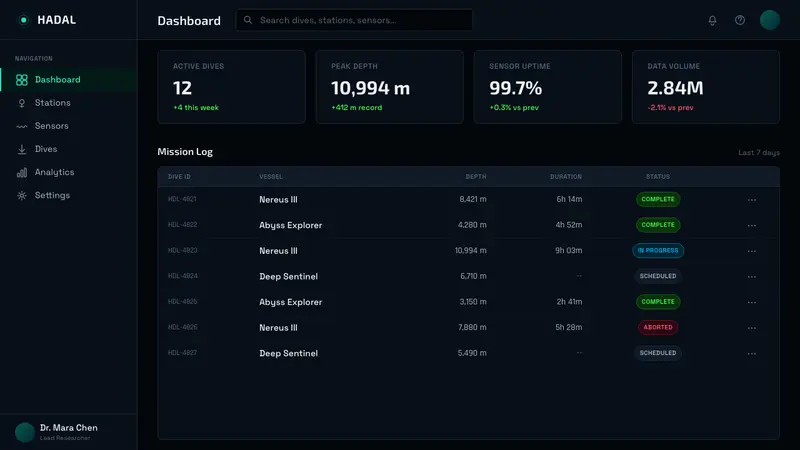The height and width of the screenshot is (450, 800).
Task: Click the +4 this week label
Action: (196, 108)
